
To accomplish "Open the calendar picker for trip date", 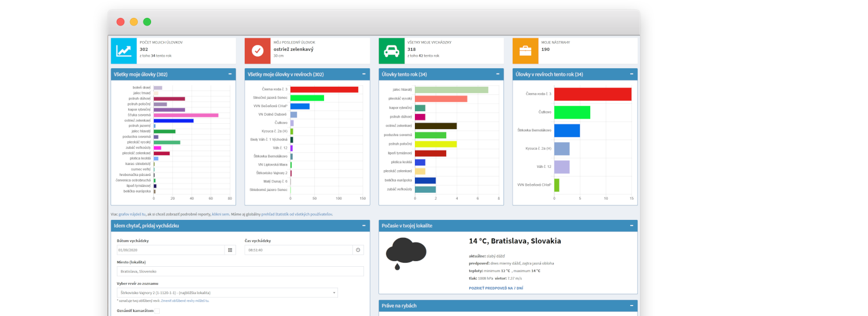I will coord(230,250).
